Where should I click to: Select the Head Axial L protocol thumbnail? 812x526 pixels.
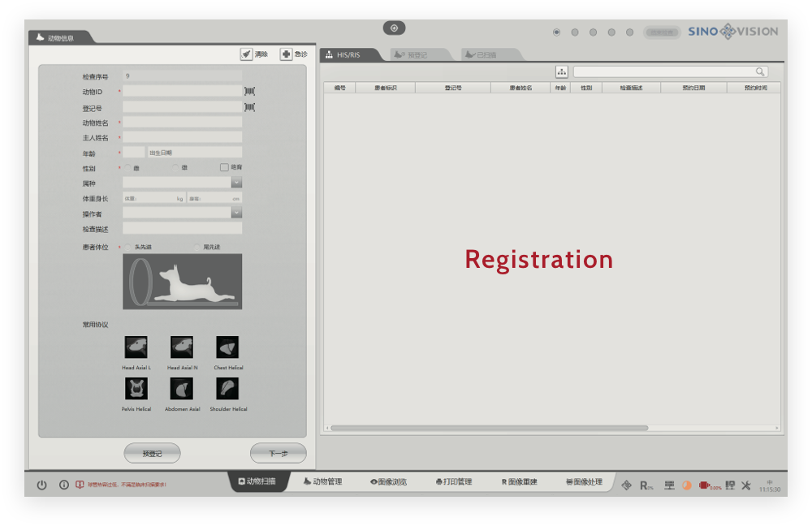click(x=136, y=347)
